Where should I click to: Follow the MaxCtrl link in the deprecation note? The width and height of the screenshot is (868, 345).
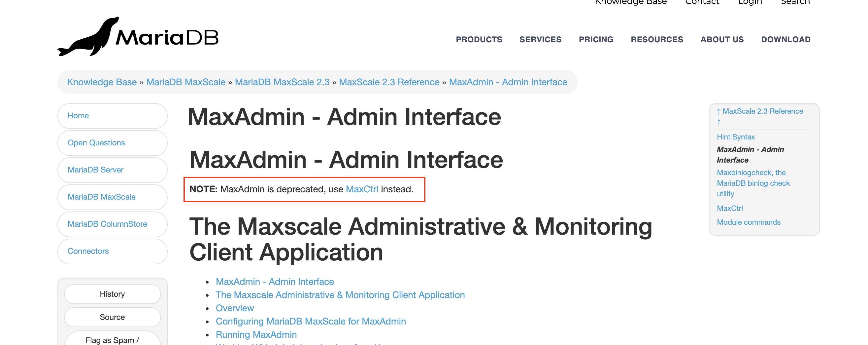click(362, 189)
